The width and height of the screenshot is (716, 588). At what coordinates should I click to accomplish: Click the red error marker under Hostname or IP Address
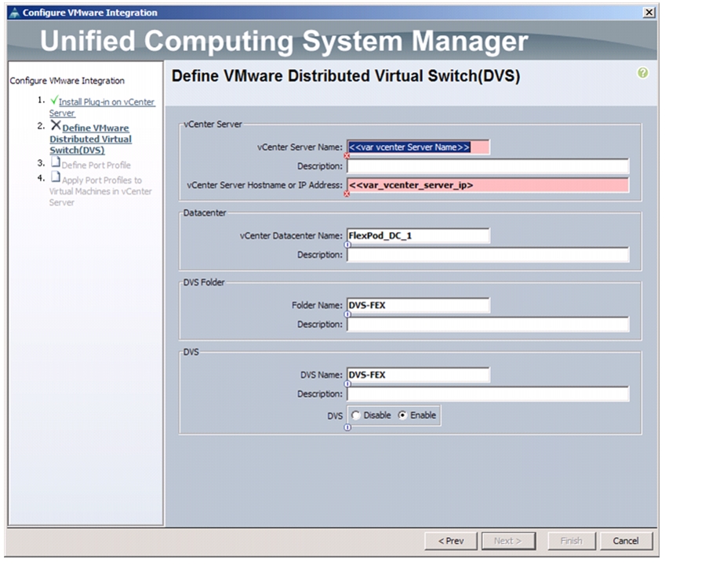point(347,194)
